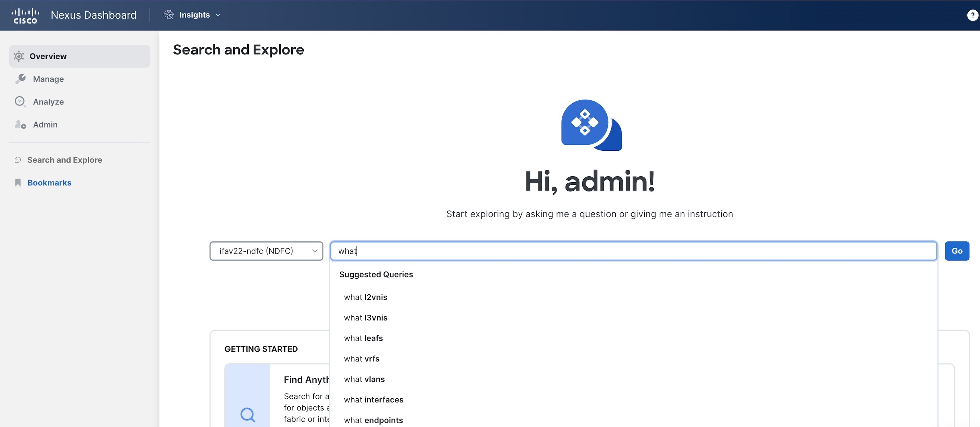Click the Cisco logo

click(25, 15)
